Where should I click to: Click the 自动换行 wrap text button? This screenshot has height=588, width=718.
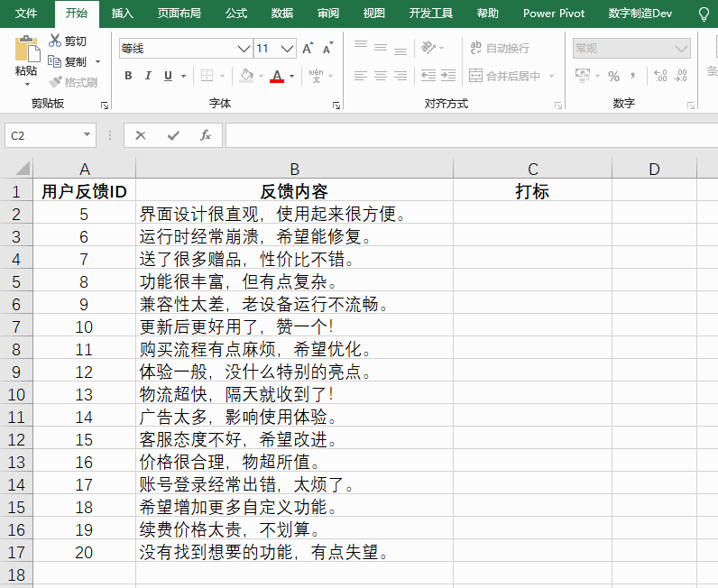point(499,49)
